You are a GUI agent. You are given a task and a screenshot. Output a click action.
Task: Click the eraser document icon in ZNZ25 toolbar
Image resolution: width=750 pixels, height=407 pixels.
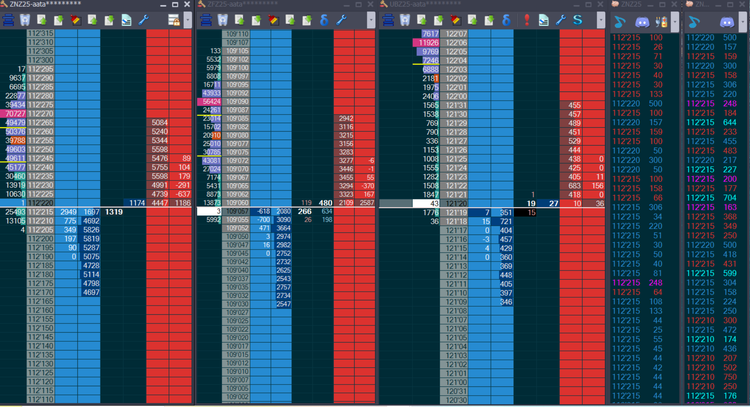click(126, 20)
